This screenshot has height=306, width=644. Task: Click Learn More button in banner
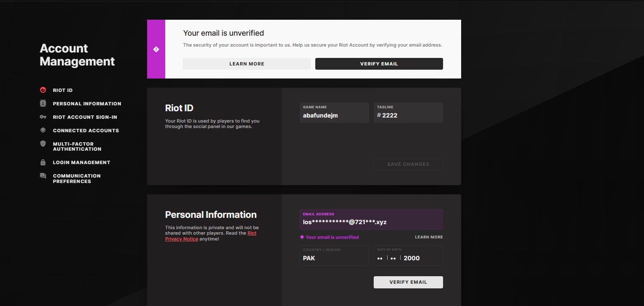[x=247, y=64]
